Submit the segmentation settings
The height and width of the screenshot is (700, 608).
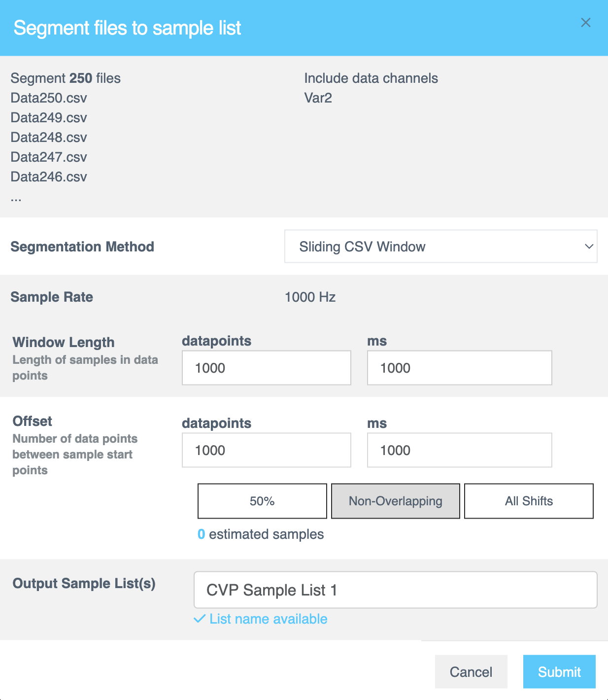pyautogui.click(x=559, y=671)
